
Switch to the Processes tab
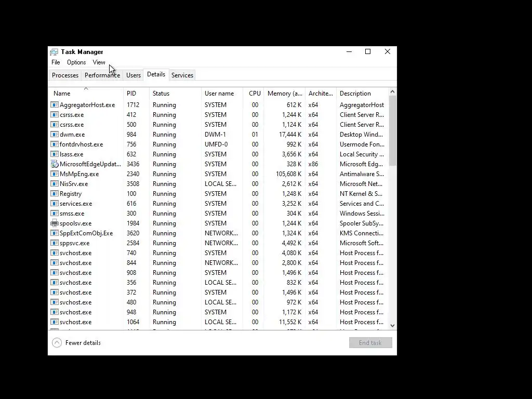pos(65,75)
